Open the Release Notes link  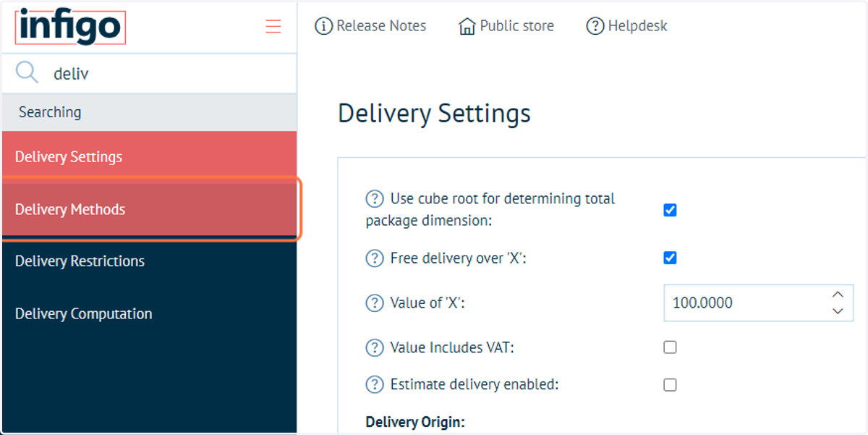pos(370,26)
